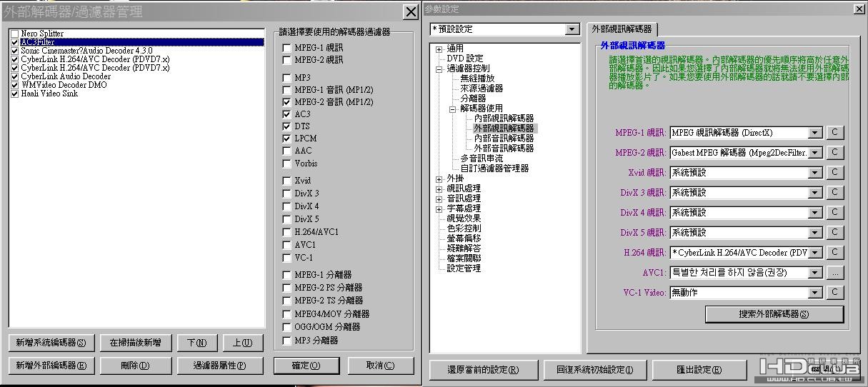Open the MPEG-1 視訊 decoder dropdown

coord(816,133)
